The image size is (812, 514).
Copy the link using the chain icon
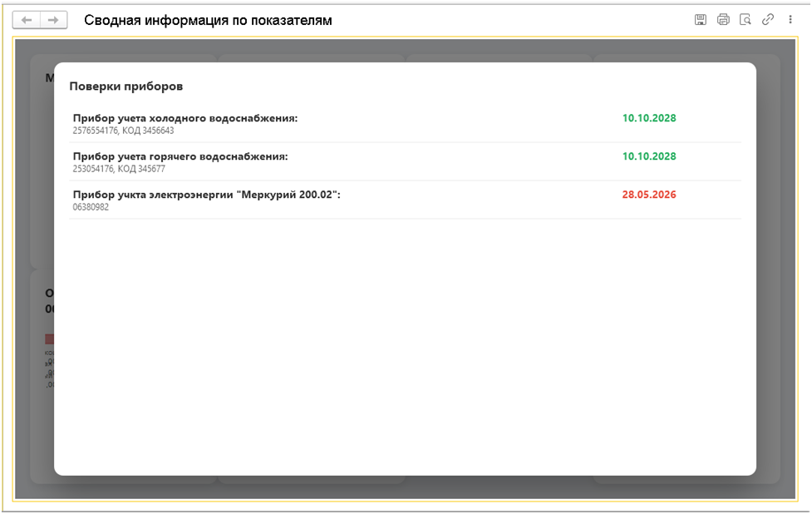click(x=767, y=20)
